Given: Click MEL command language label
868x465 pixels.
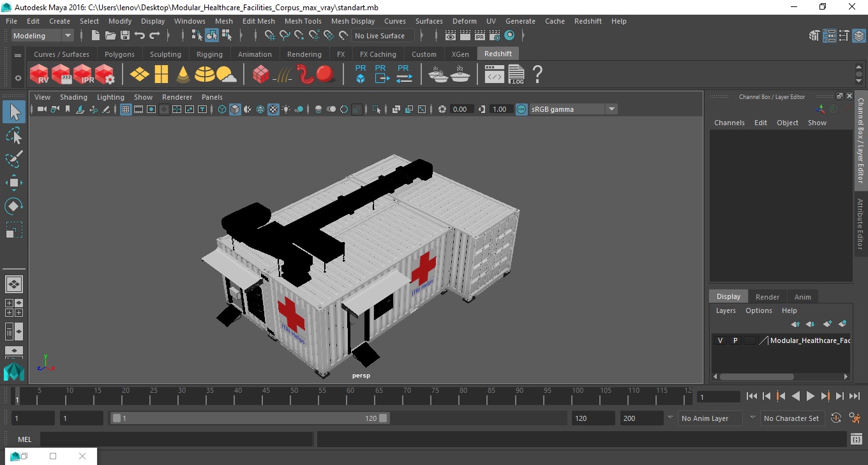Looking at the screenshot, I should [x=24, y=439].
